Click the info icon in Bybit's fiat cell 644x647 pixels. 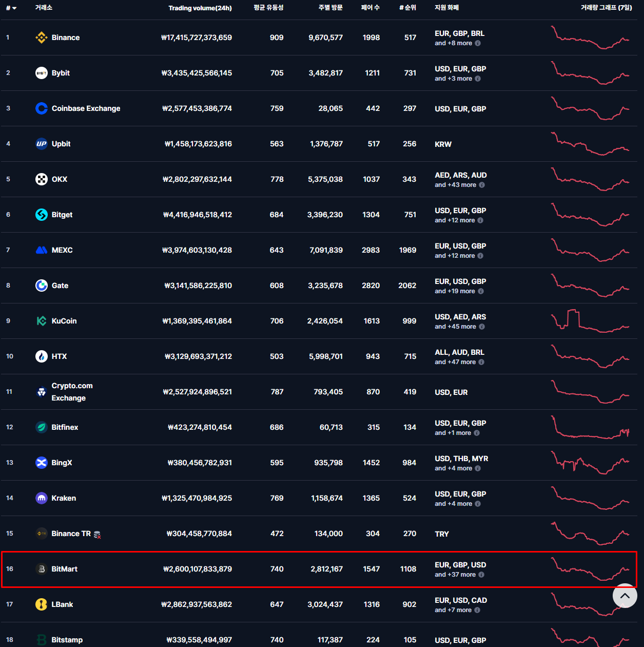tap(478, 79)
